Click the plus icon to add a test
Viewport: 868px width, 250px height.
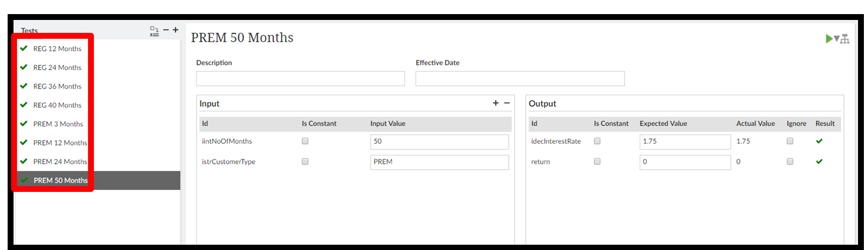(175, 29)
